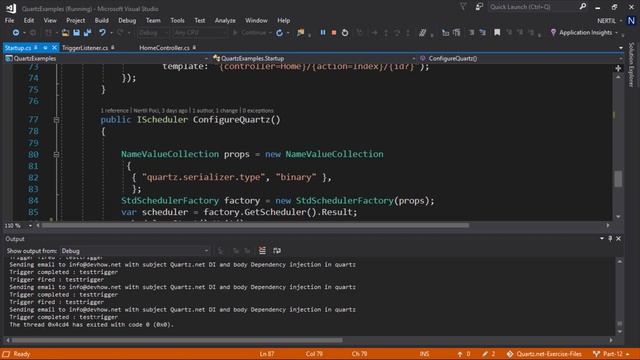640x360 pixels.
Task: Click the pending changes pencil icon in status bar
Action: point(485,354)
